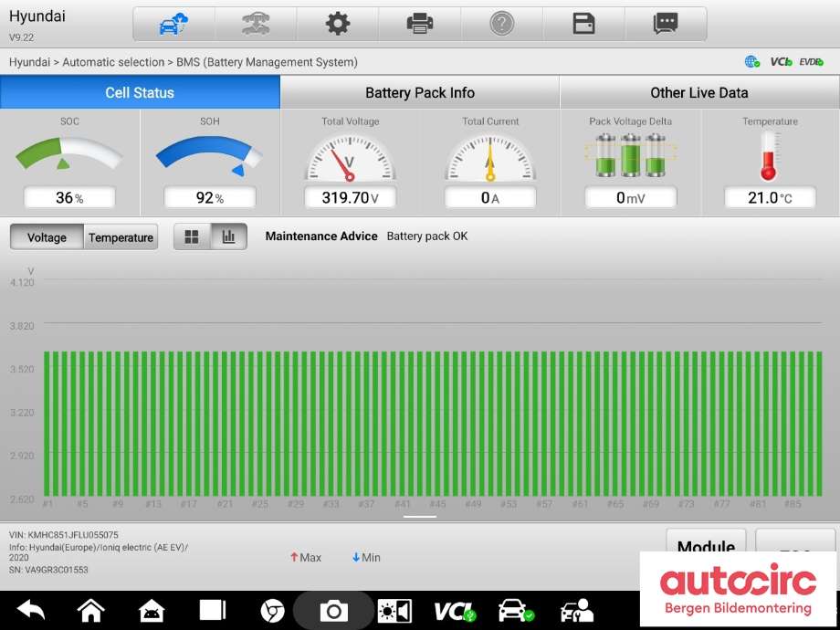Image resolution: width=840 pixels, height=630 pixels.
Task: Select the 0 A total current value
Action: click(490, 198)
